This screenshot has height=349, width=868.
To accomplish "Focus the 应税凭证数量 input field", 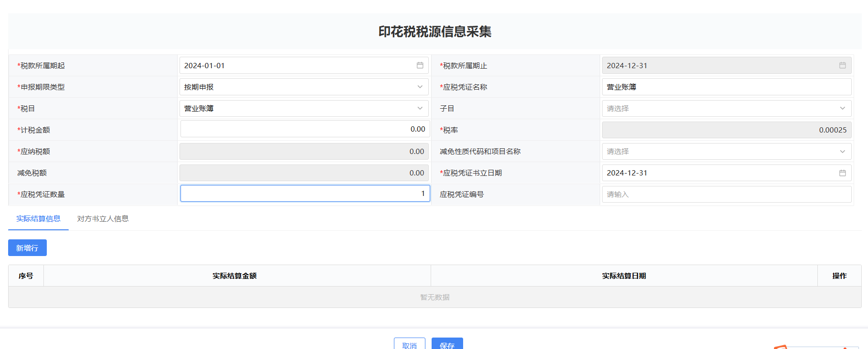I will point(305,194).
